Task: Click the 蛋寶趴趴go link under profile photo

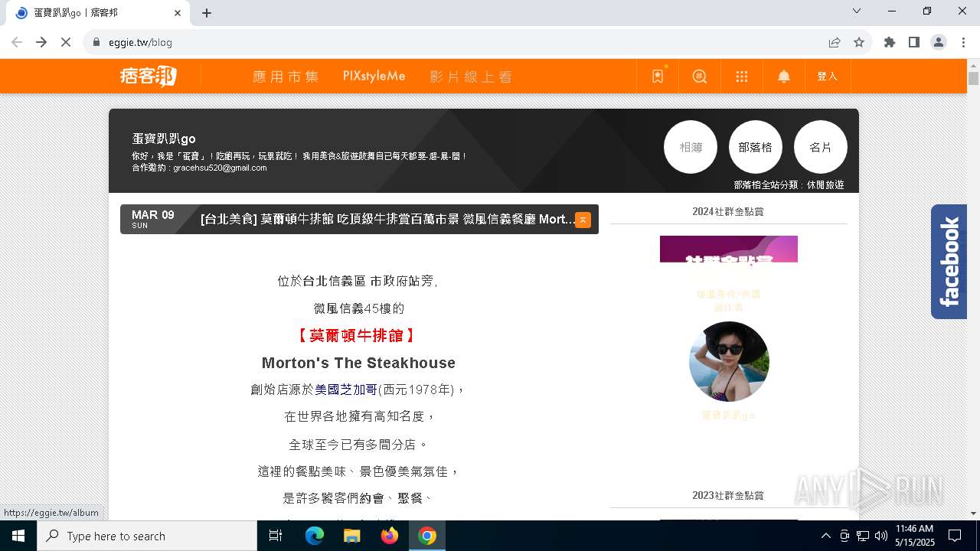Action: click(729, 416)
